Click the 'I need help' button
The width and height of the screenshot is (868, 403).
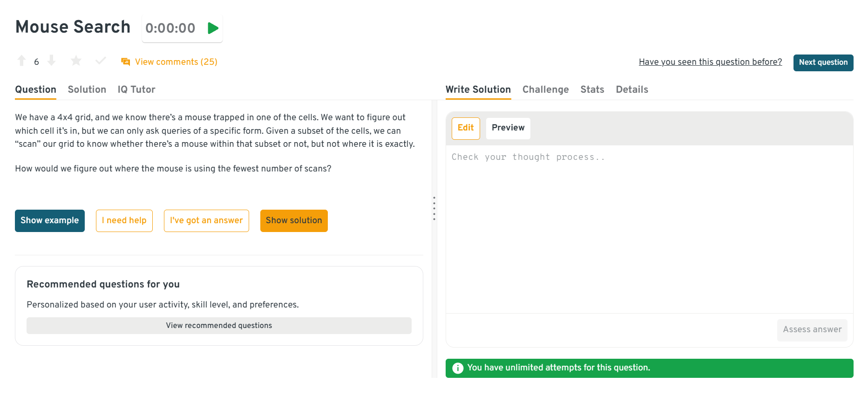click(x=124, y=221)
